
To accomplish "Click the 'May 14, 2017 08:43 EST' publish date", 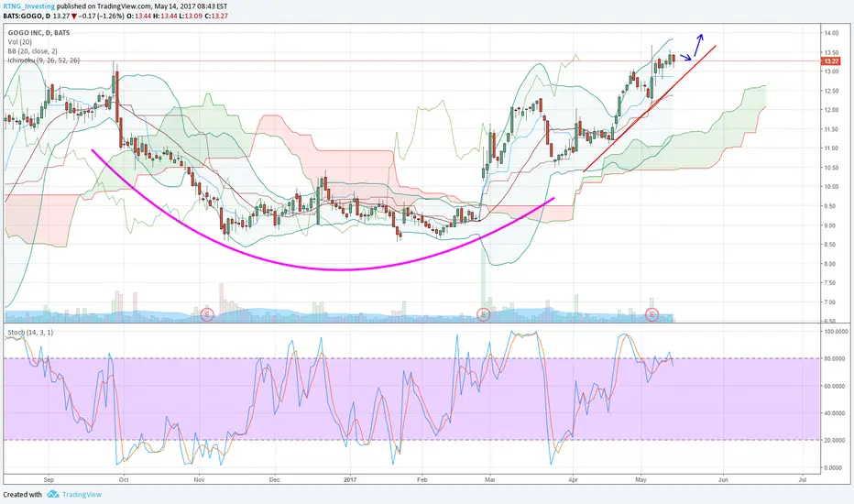I will pos(190,6).
